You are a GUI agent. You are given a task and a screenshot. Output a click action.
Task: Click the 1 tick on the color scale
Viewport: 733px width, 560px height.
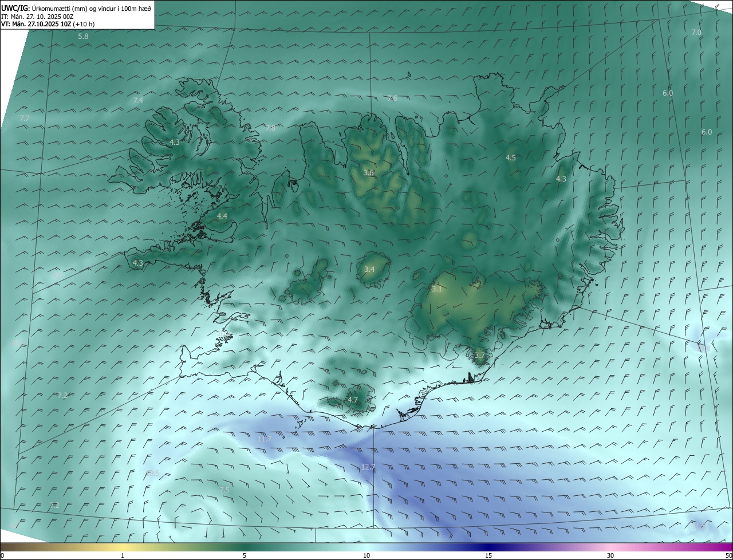[123, 555]
